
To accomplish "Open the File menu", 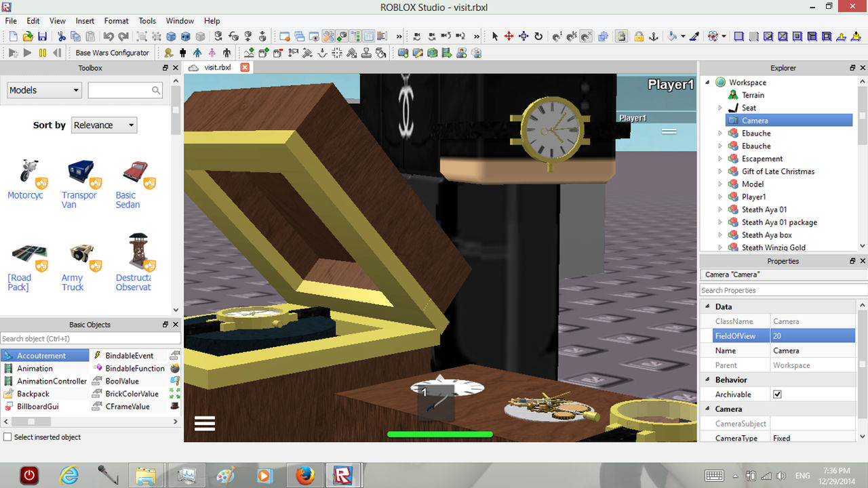I will pyautogui.click(x=12, y=21).
